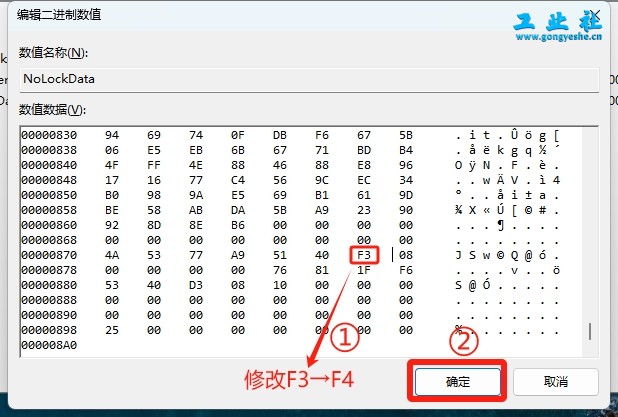The image size is (618, 417).
Task: Select byte 4A in row 00000870
Action: [112, 255]
